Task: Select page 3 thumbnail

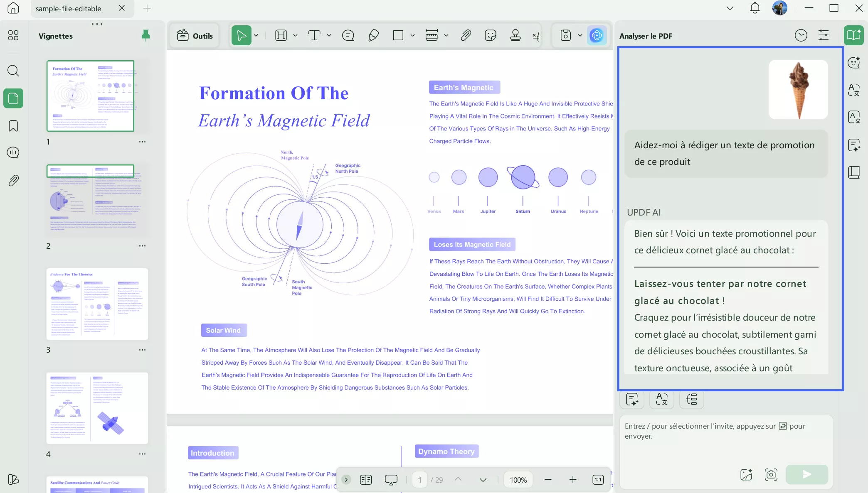Action: tap(97, 304)
